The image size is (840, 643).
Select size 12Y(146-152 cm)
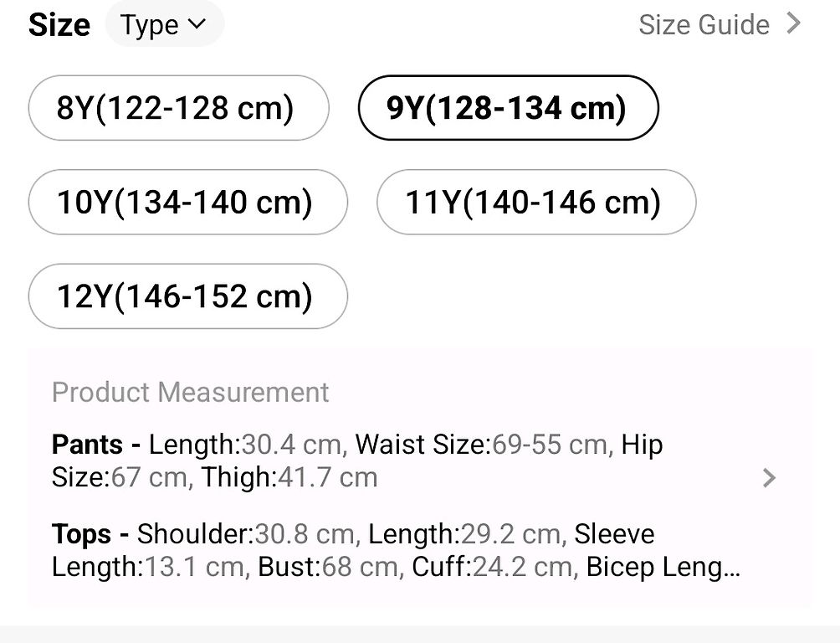pyautogui.click(x=188, y=296)
